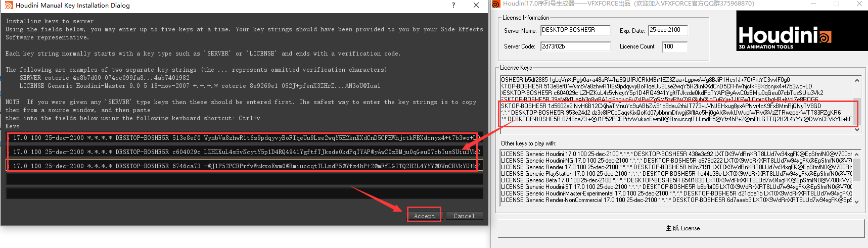Select the Generic Render 17.0 license row
This screenshot has width=868, height=248.
[x=676, y=167]
